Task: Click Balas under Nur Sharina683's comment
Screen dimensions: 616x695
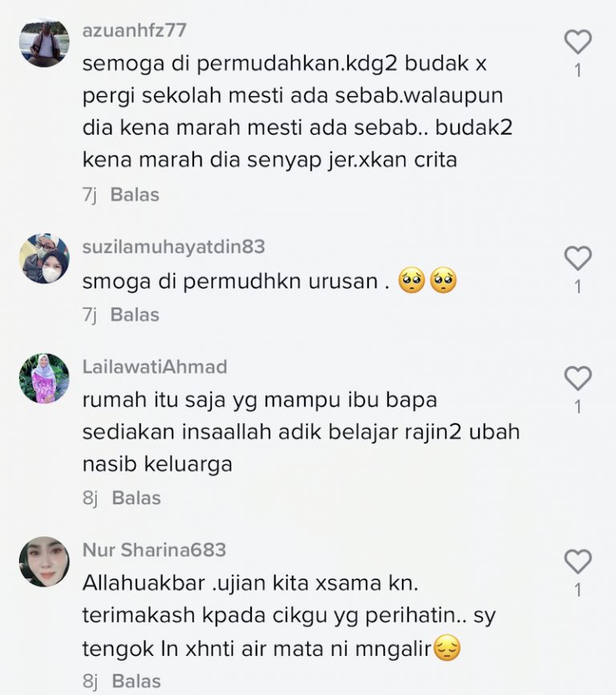Action: coord(136,681)
